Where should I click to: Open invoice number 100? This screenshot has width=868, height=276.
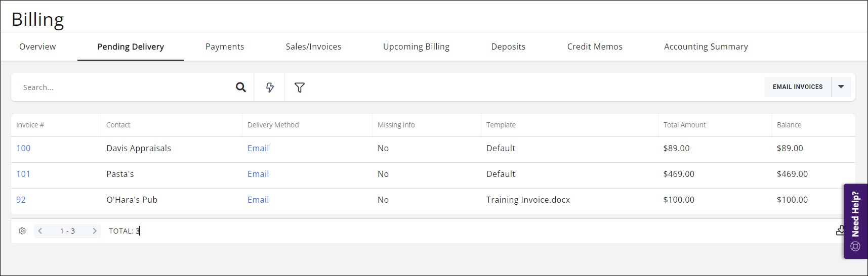[x=23, y=148]
